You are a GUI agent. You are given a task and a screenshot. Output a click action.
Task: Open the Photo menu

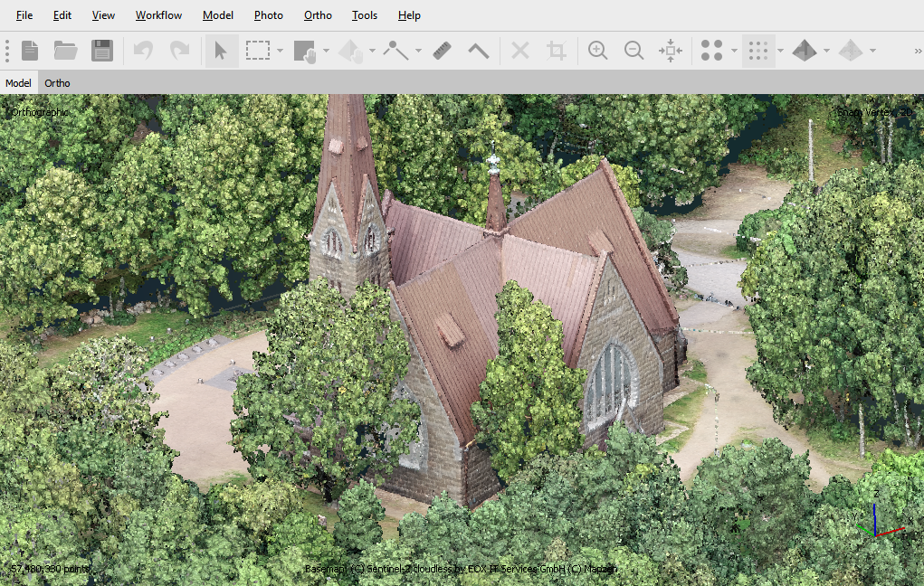[269, 15]
